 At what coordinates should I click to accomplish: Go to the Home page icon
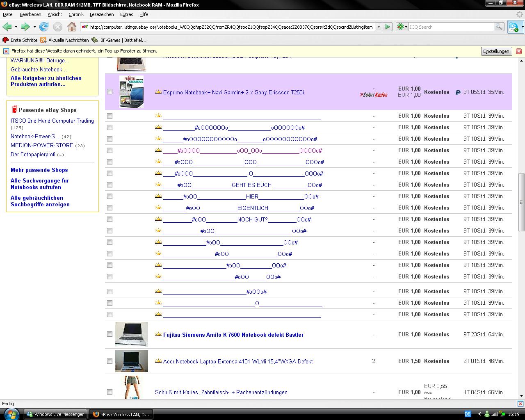(x=72, y=27)
